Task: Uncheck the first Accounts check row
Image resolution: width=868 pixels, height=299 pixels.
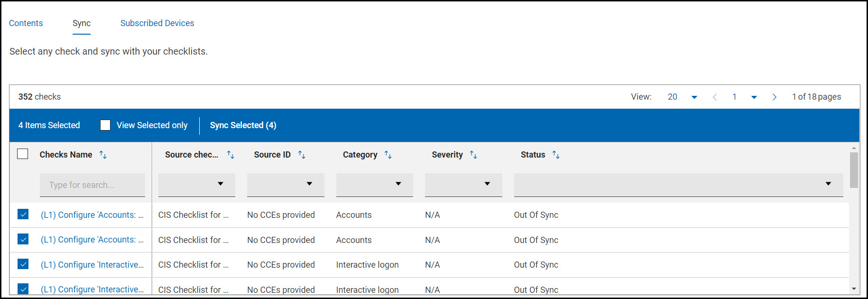Action: (x=23, y=215)
